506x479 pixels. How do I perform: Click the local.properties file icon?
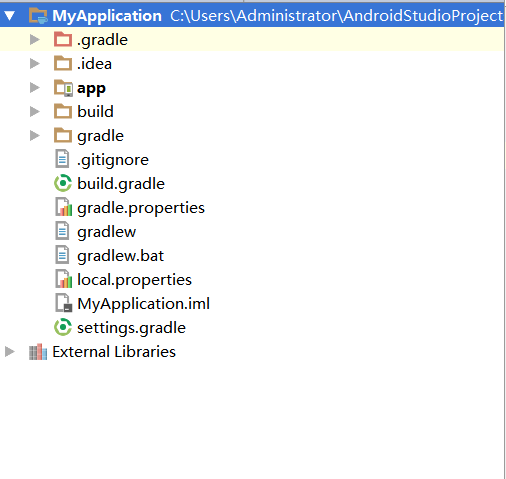point(64,279)
